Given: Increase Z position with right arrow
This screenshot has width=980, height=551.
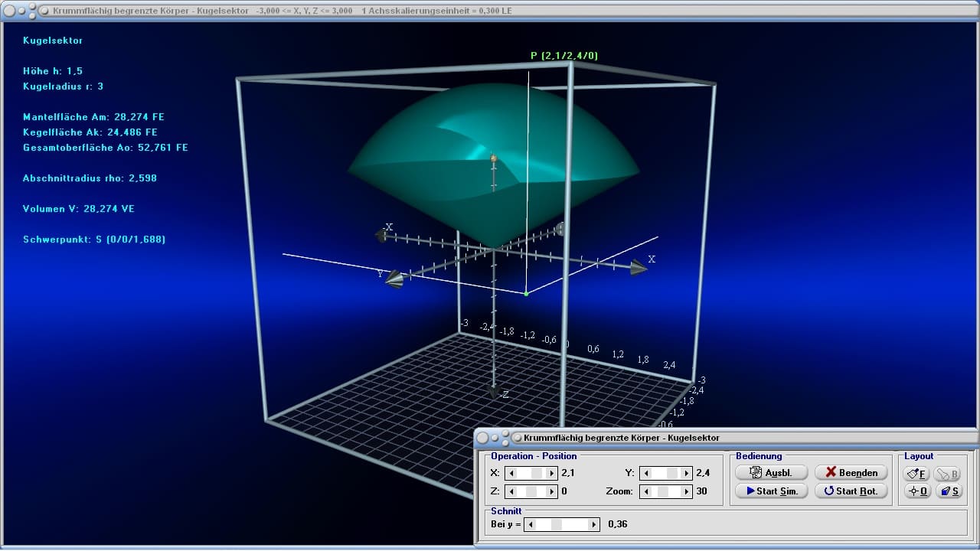Looking at the screenshot, I should [552, 491].
